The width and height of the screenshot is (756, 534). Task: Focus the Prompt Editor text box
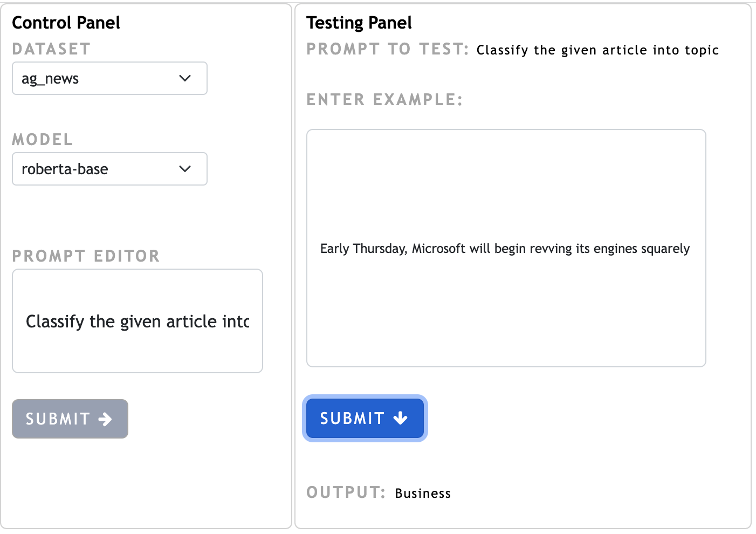tap(137, 321)
